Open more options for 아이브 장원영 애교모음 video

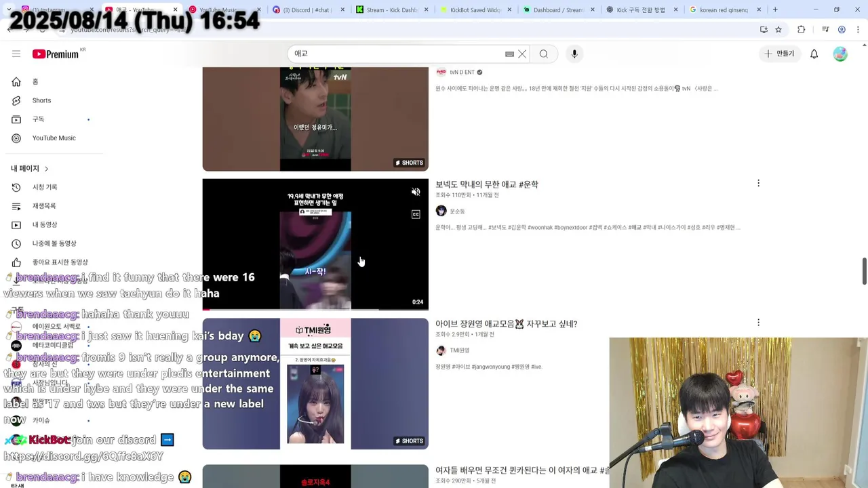[x=758, y=323]
